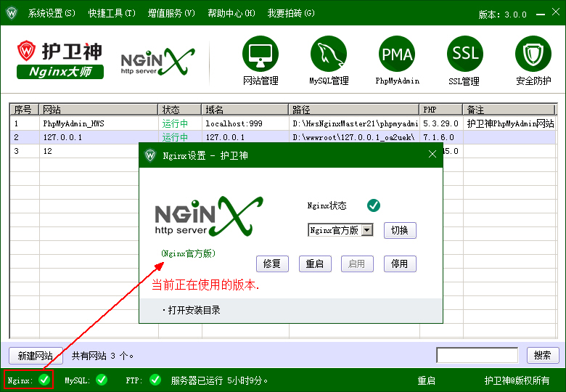Open the MySQL管理 dolphin icon
The width and height of the screenshot is (566, 392).
[329, 54]
